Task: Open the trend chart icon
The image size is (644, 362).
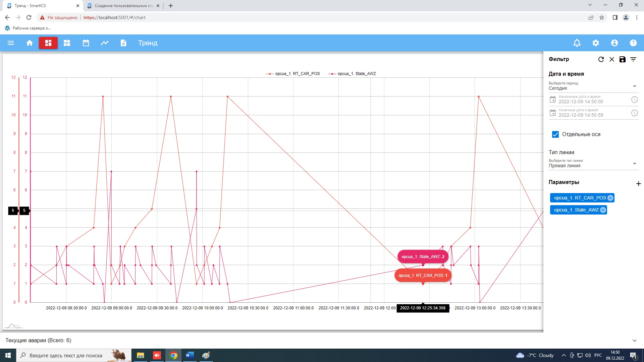Action: [x=105, y=43]
